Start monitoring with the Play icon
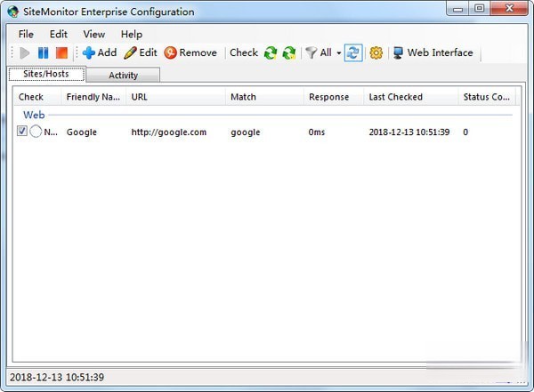Image resolution: width=534 pixels, height=392 pixels. pyautogui.click(x=25, y=53)
